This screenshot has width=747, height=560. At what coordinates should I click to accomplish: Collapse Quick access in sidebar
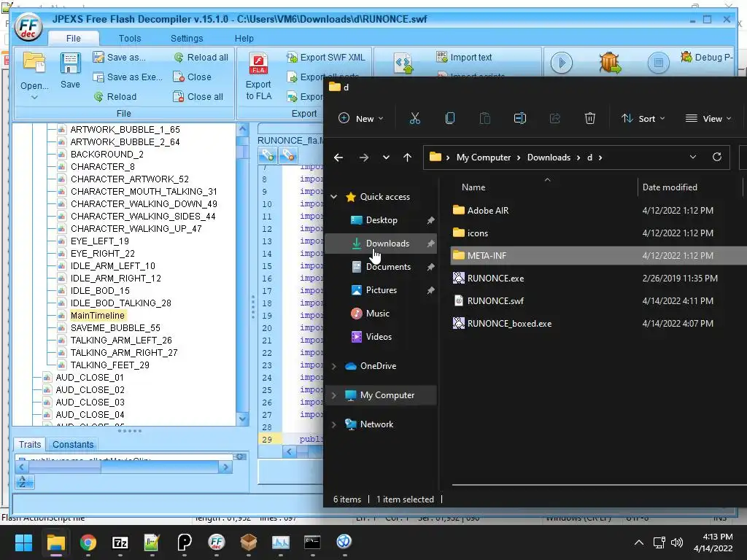334,197
